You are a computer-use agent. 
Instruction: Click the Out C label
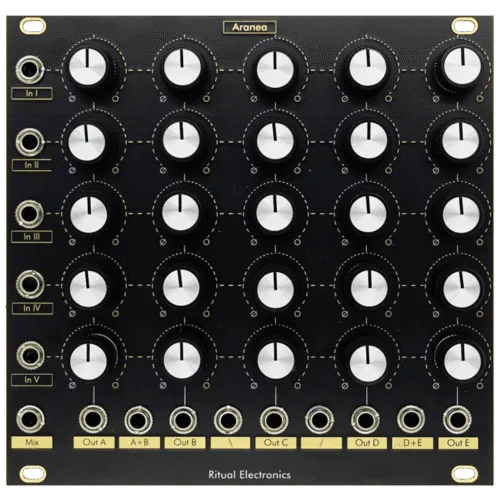click(276, 443)
